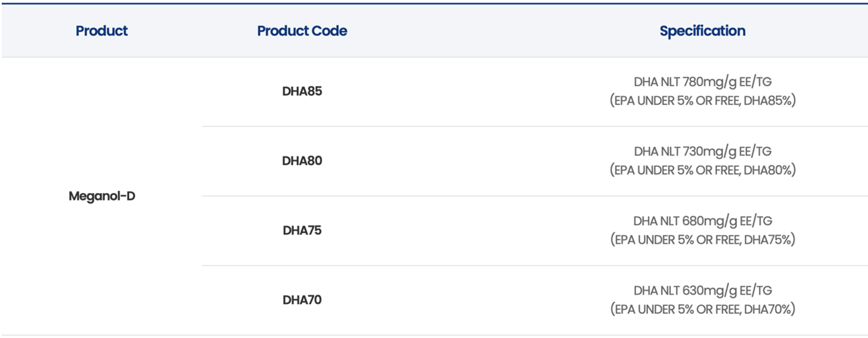
Task: Select the 'DHA NLT 680mg/g EE/TG' specification line
Action: click(702, 221)
